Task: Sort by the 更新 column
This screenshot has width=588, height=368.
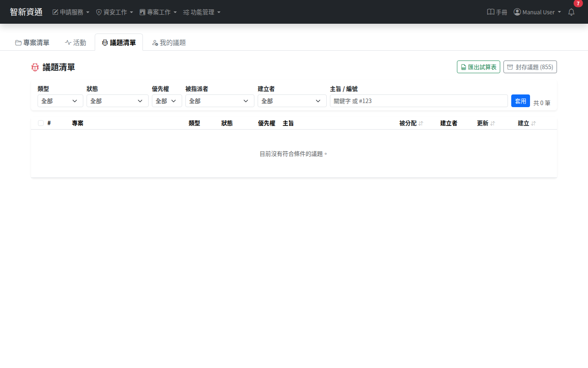Action: coord(486,123)
